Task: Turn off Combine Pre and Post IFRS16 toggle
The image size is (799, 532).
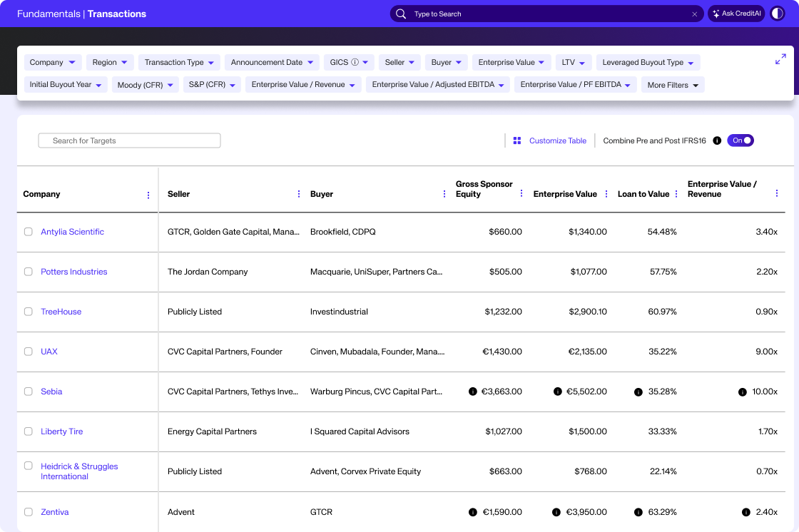Action: coord(741,140)
